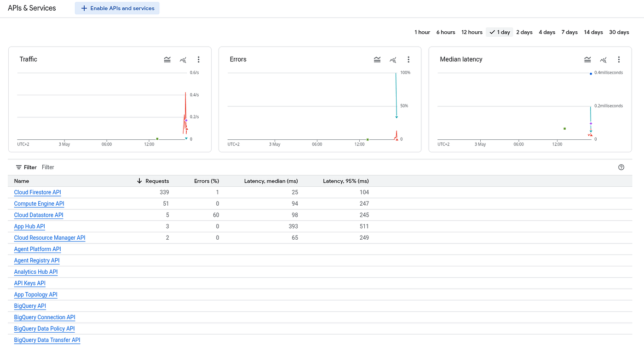This screenshot has width=644, height=345.
Task: Click the help question mark icon
Action: tap(621, 167)
